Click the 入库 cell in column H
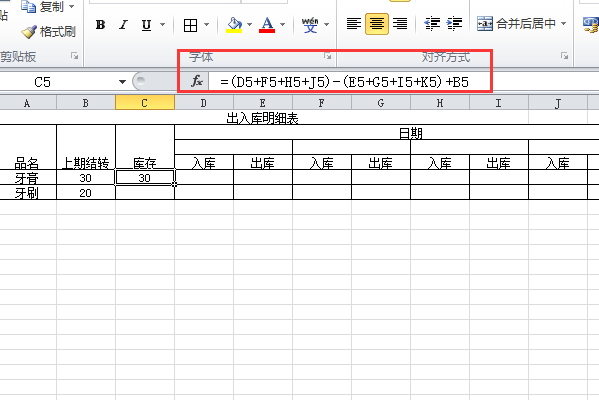The image size is (599, 400). coord(440,163)
